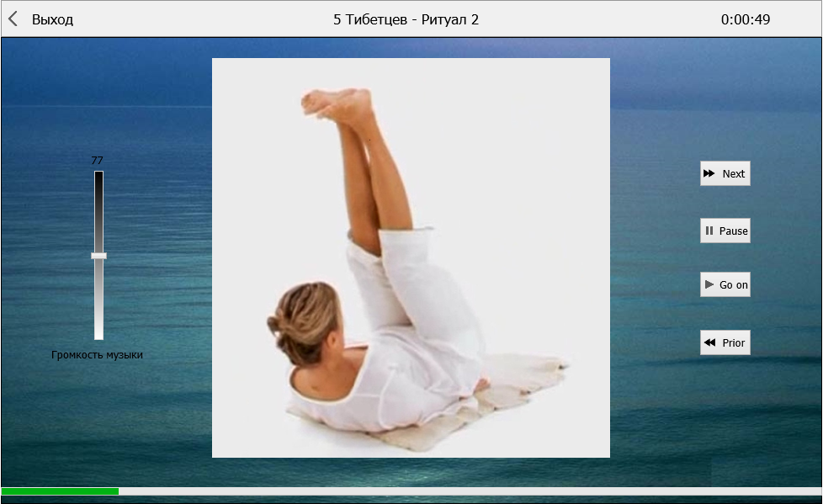Viewport: 823px width, 504px height.
Task: Click the rewind icon on Prior
Action: (x=709, y=342)
